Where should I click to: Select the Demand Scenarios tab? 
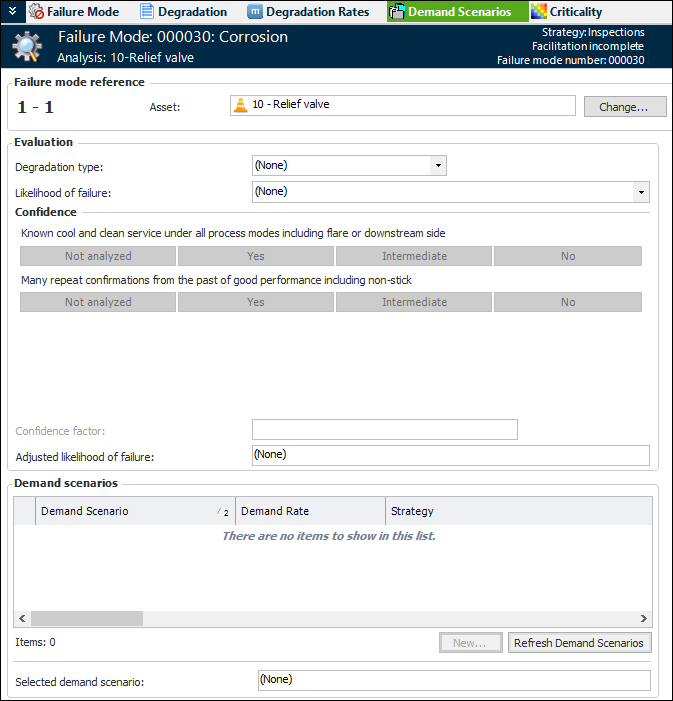pos(457,12)
